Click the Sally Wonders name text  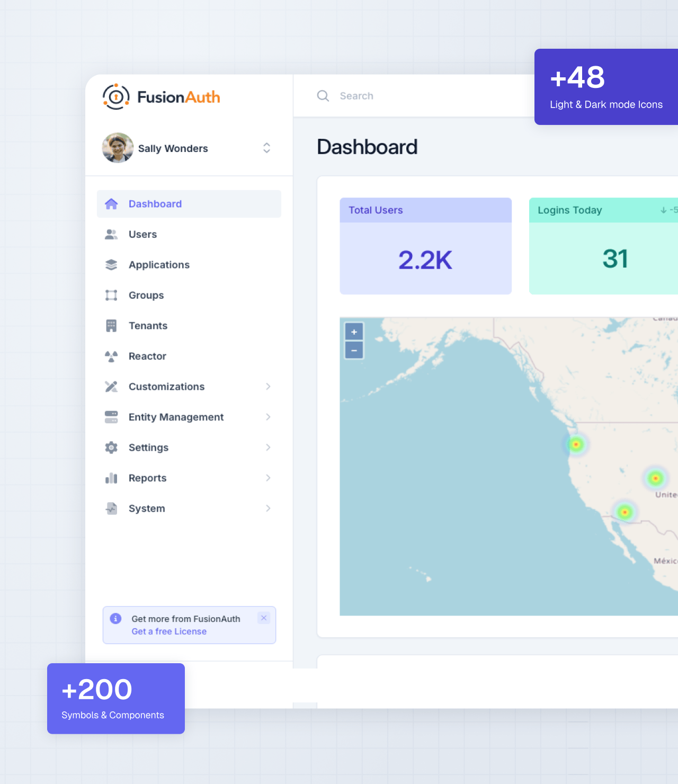click(x=173, y=148)
